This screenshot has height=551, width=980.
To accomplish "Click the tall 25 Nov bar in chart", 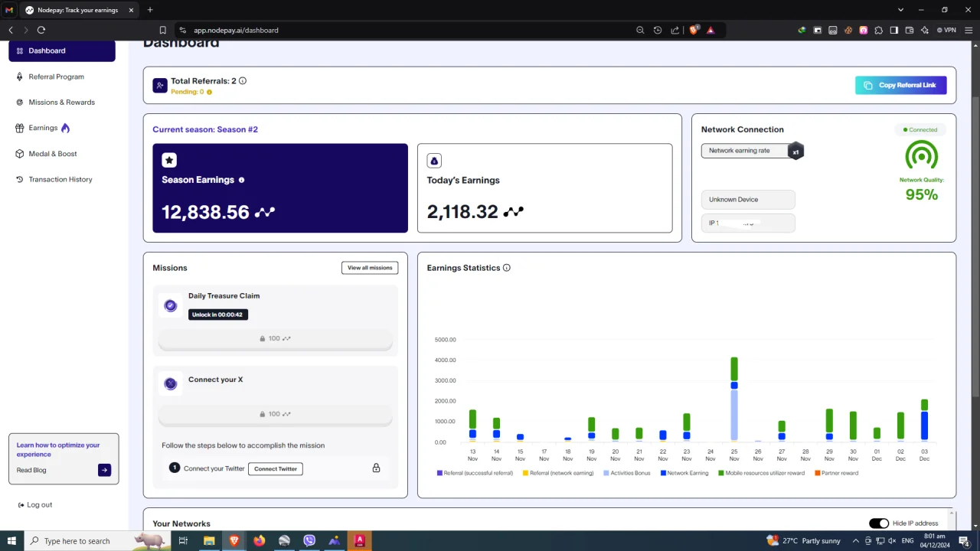I will click(734, 399).
